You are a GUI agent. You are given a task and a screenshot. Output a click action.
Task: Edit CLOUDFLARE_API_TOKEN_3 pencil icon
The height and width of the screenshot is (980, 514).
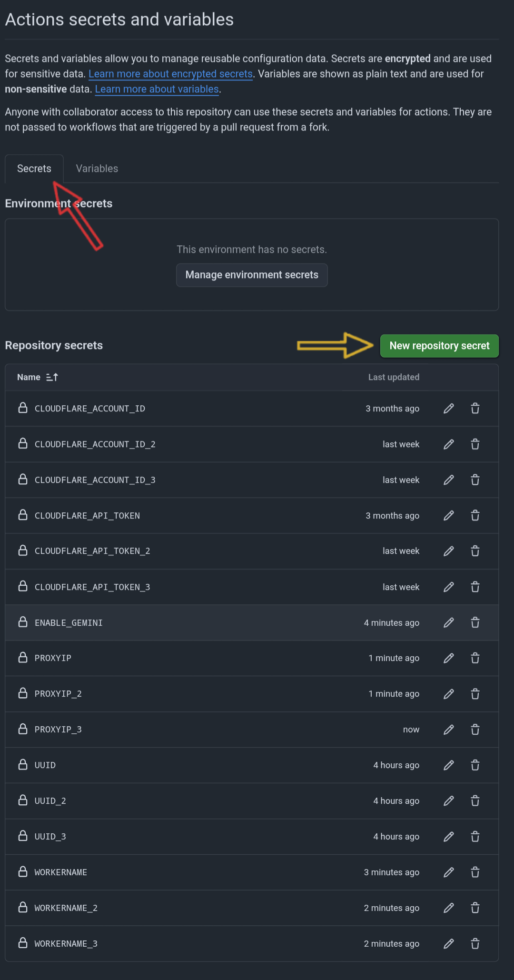pos(449,587)
